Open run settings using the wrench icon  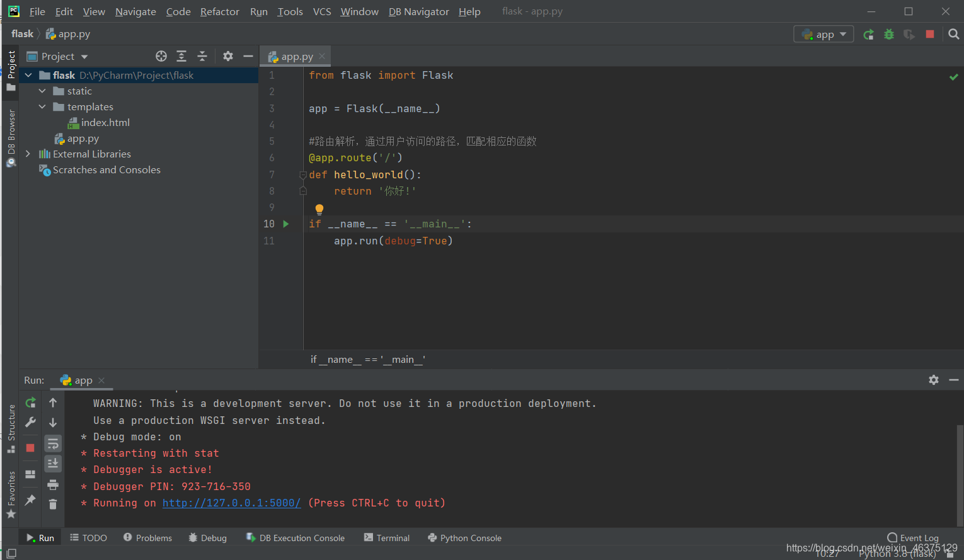click(x=30, y=422)
